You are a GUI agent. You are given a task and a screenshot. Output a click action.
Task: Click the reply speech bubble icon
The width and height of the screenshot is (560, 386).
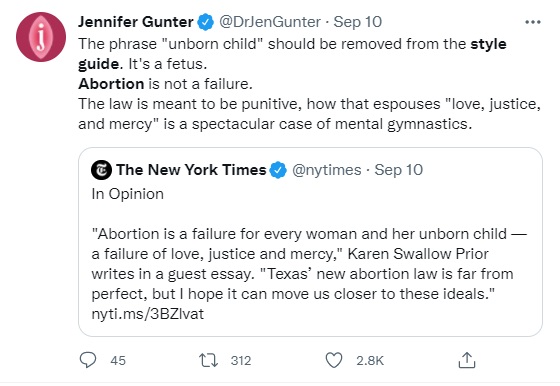click(x=88, y=360)
